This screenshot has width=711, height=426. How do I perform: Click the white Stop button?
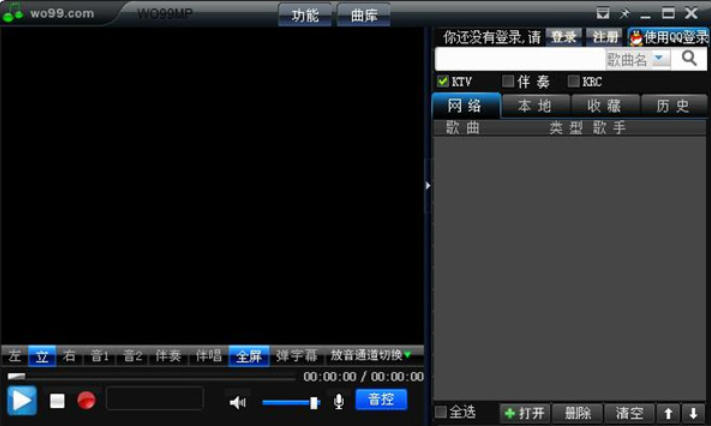pos(57,401)
